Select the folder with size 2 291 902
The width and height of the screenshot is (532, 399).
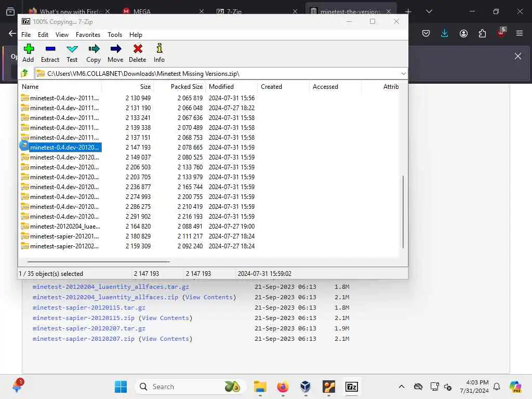[60, 217]
